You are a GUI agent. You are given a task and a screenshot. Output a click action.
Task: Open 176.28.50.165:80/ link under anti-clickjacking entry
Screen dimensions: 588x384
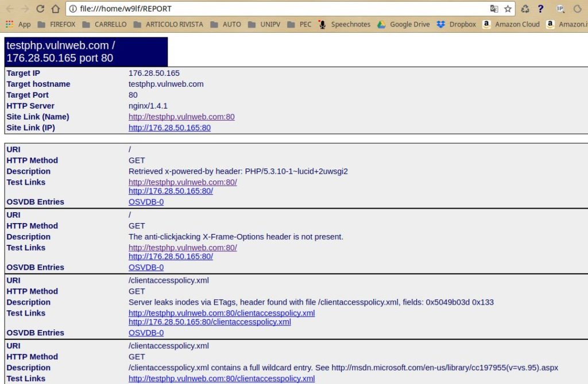coord(171,257)
